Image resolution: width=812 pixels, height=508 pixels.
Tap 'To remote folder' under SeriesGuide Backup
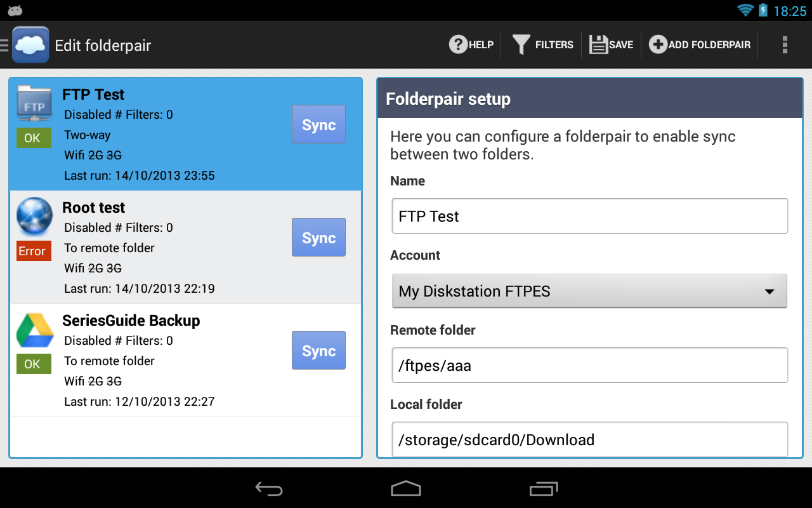coord(110,361)
